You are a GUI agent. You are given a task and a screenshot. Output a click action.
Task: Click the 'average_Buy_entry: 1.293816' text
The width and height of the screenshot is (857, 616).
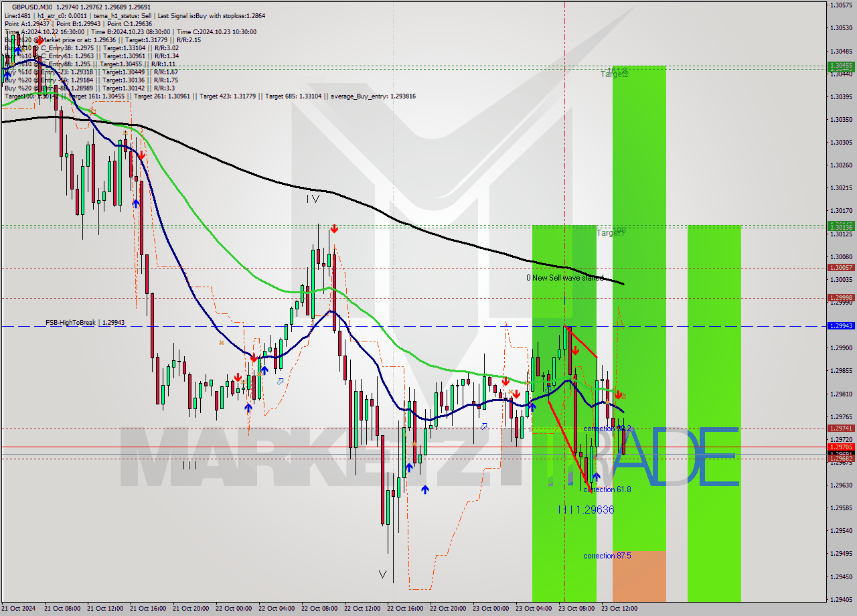tap(372, 96)
